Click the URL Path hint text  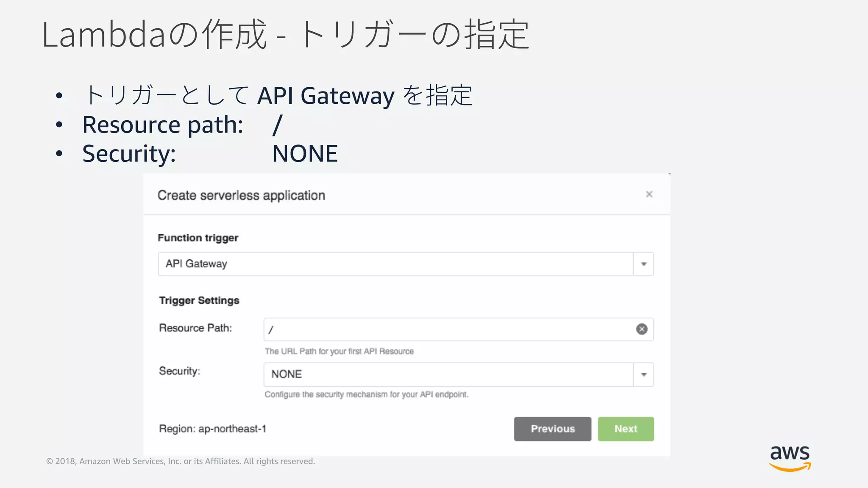pyautogui.click(x=339, y=351)
